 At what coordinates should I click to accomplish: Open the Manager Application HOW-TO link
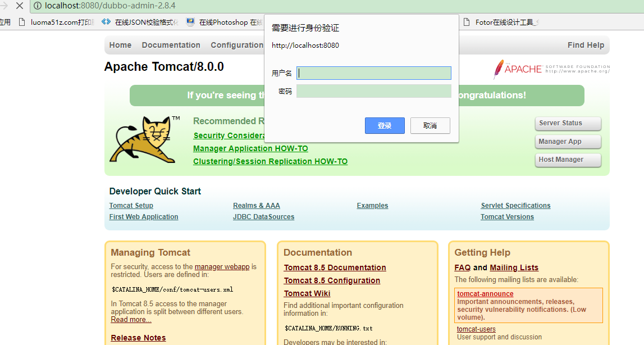[x=250, y=148]
